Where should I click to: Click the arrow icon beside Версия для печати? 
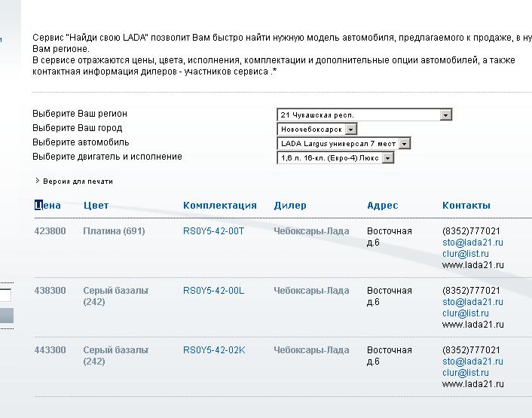pyautogui.click(x=37, y=181)
